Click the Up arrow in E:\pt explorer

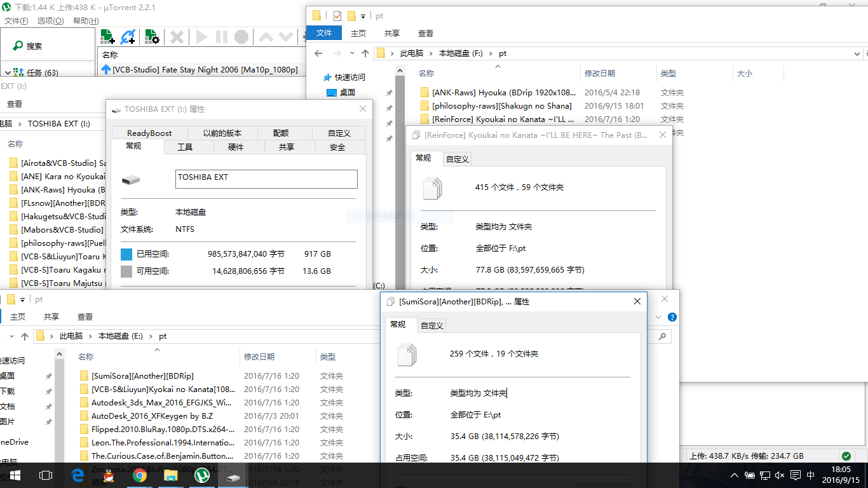[x=24, y=336]
